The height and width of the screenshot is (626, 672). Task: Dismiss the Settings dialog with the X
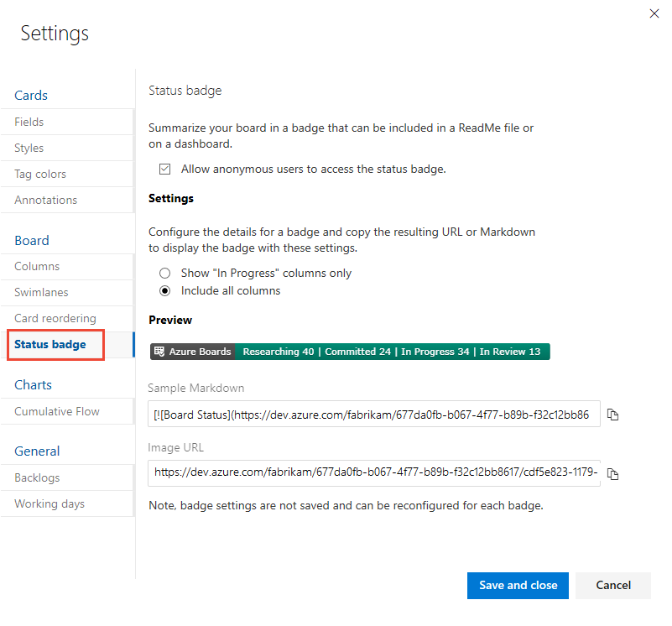click(654, 13)
